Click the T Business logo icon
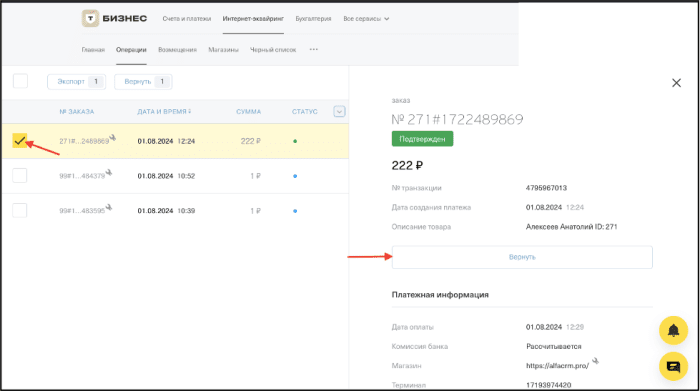The width and height of the screenshot is (700, 391). pyautogui.click(x=90, y=18)
